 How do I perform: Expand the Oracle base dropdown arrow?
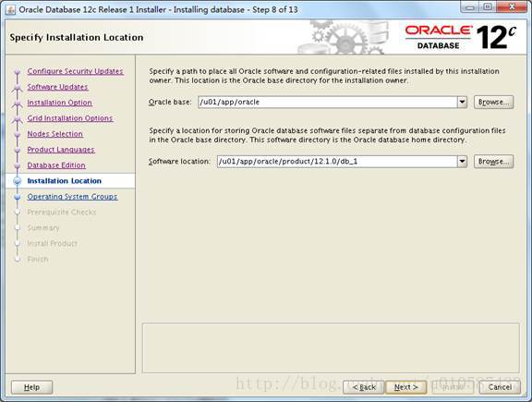pyautogui.click(x=462, y=103)
